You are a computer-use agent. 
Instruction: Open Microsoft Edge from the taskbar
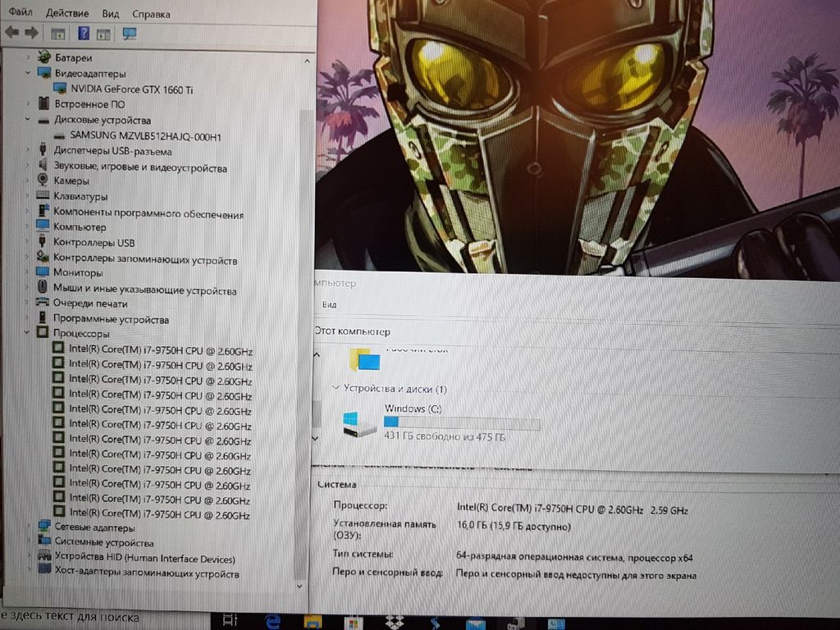click(273, 623)
